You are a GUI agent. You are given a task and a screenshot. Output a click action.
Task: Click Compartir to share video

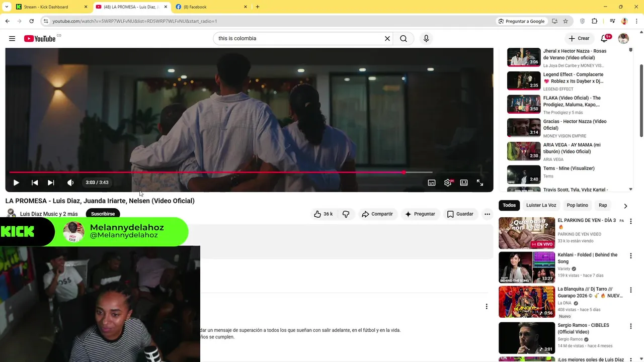tap(377, 214)
